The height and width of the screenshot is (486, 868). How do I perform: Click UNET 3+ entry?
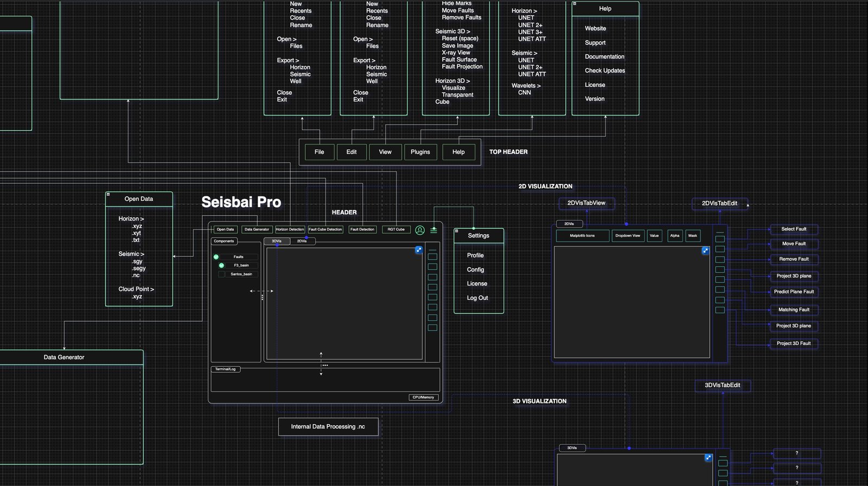(530, 32)
